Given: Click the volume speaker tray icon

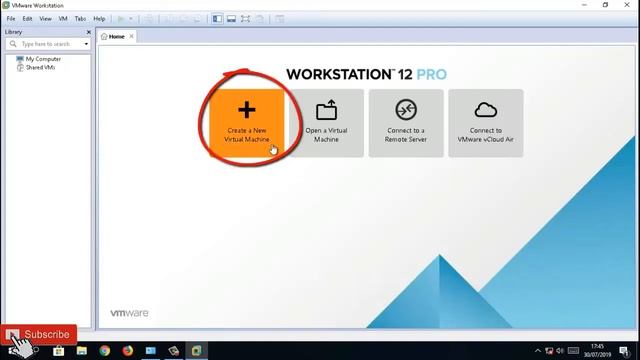Looking at the screenshot, I should point(560,351).
